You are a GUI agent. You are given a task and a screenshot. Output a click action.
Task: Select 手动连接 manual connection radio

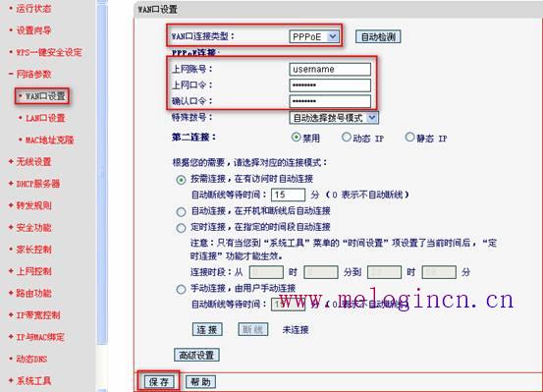pos(181,289)
